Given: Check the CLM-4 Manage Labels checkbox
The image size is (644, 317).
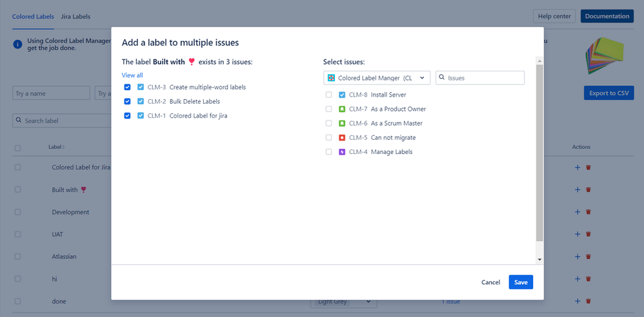Looking at the screenshot, I should click(328, 151).
